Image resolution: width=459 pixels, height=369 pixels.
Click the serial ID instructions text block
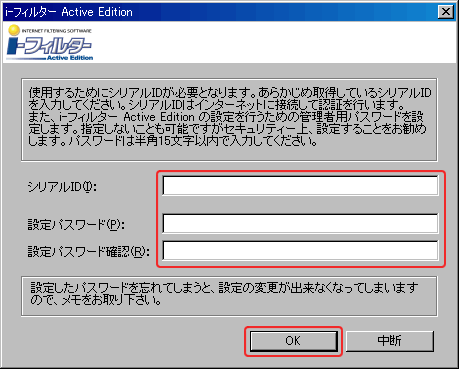pos(229,120)
